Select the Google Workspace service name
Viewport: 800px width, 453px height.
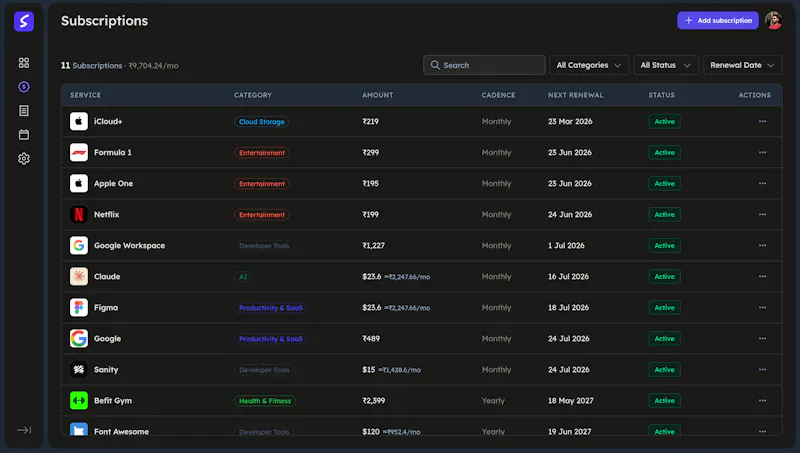129,245
